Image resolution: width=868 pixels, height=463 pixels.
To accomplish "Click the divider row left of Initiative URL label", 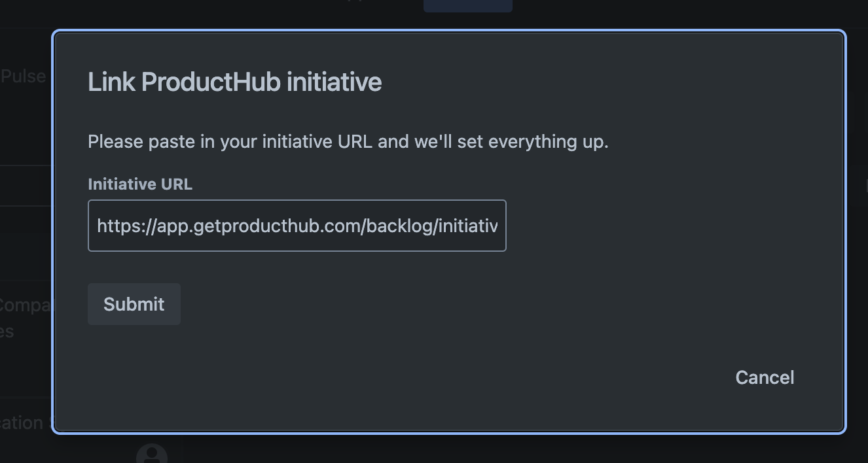I will (x=25, y=186).
